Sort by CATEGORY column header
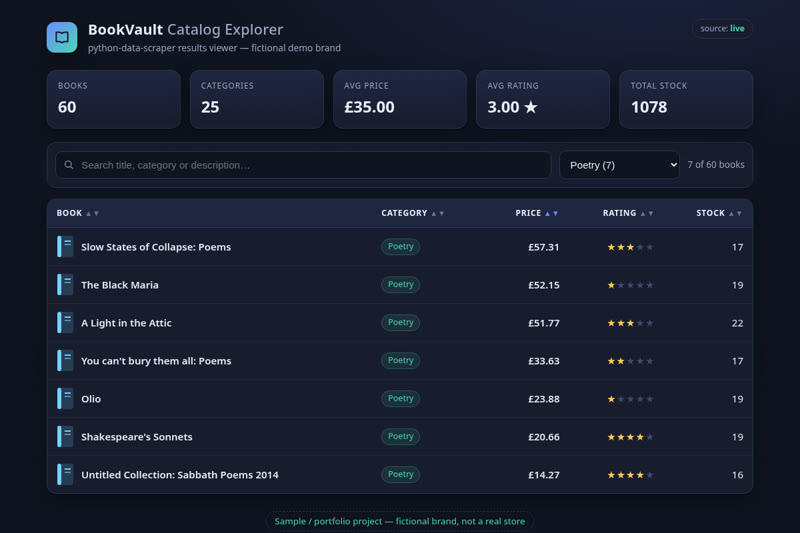Viewport: 800px width, 533px height. (x=413, y=213)
